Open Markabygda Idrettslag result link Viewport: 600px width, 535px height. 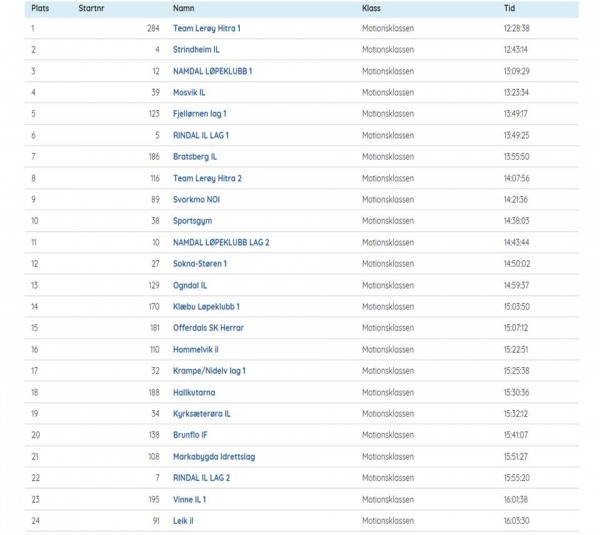(214, 457)
